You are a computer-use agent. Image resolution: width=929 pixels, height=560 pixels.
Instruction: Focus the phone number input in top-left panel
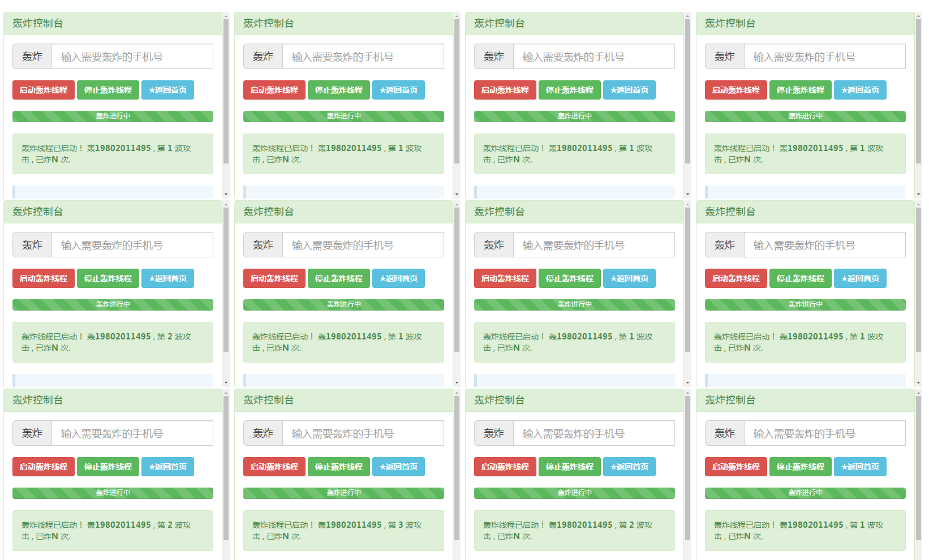pos(132,57)
